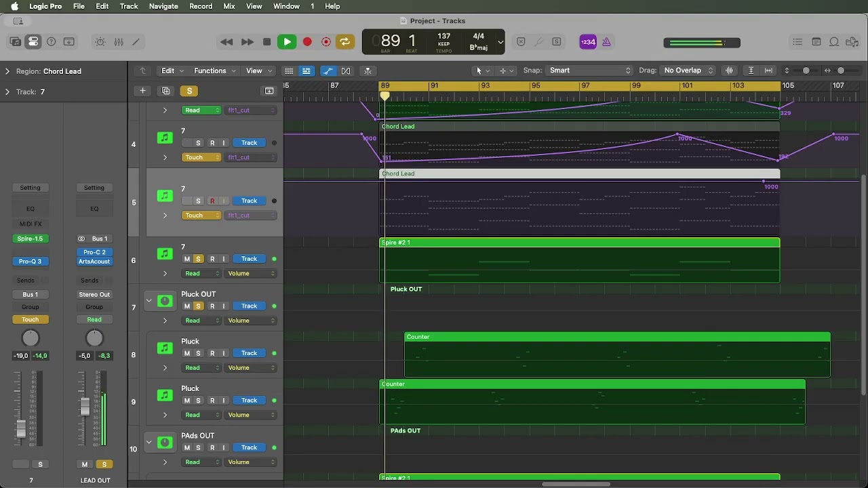Open the Drag No Overlap dropdown
The image size is (868, 488).
click(x=688, y=70)
